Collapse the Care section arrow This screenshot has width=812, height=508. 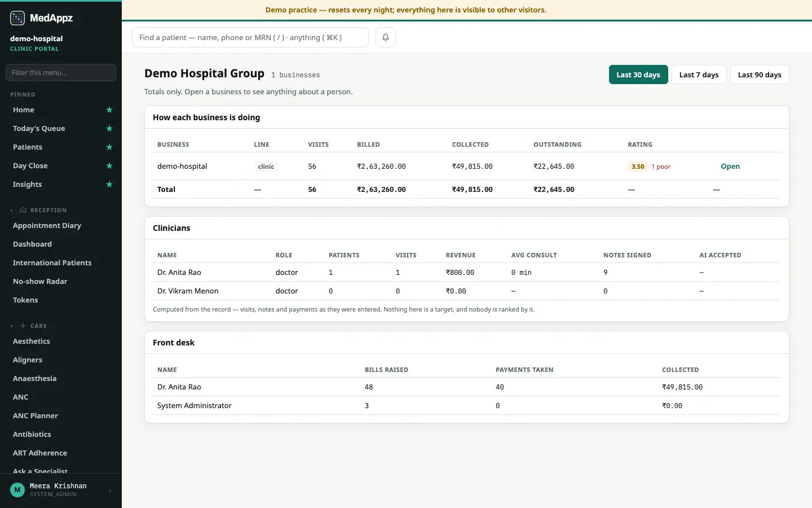12,326
